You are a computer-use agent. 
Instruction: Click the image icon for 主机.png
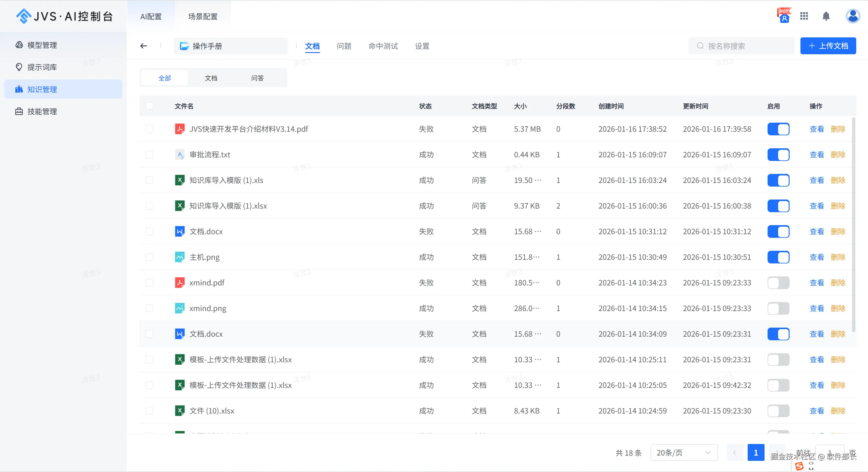coord(179,257)
